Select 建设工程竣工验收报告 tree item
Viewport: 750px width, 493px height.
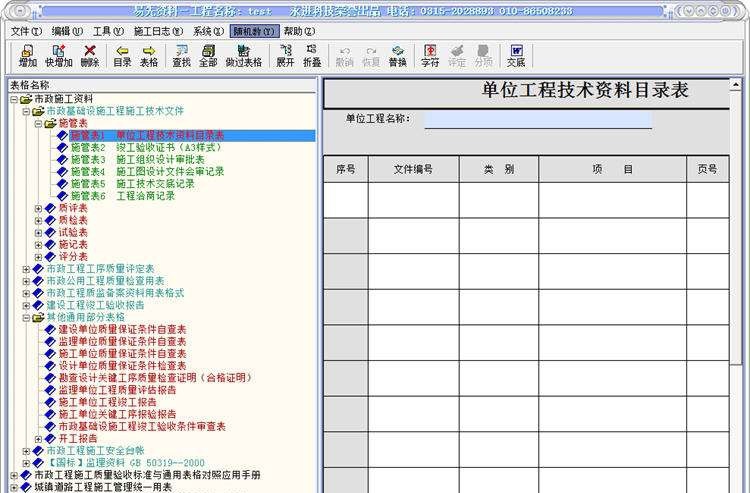(95, 305)
